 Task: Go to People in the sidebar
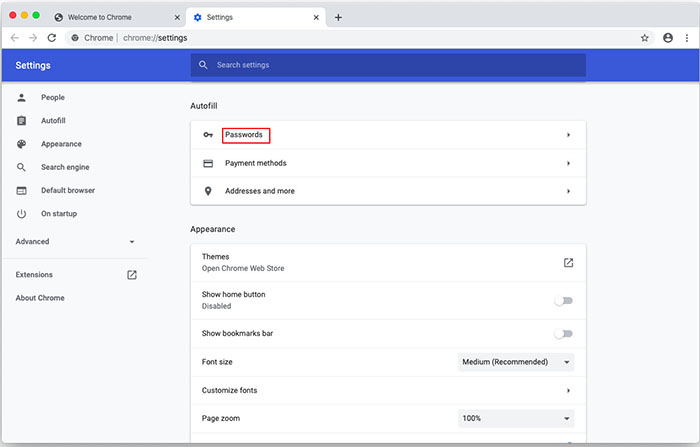click(x=53, y=97)
